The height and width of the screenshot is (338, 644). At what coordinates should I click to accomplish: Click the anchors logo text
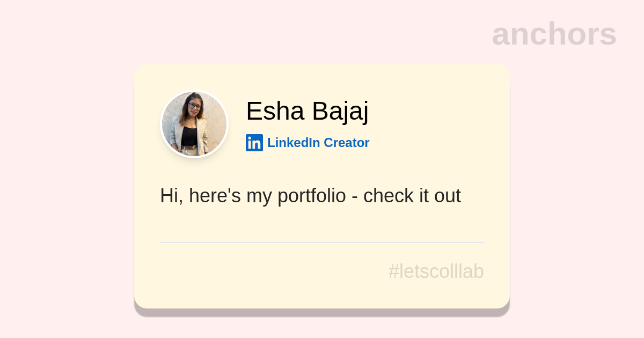click(x=554, y=34)
